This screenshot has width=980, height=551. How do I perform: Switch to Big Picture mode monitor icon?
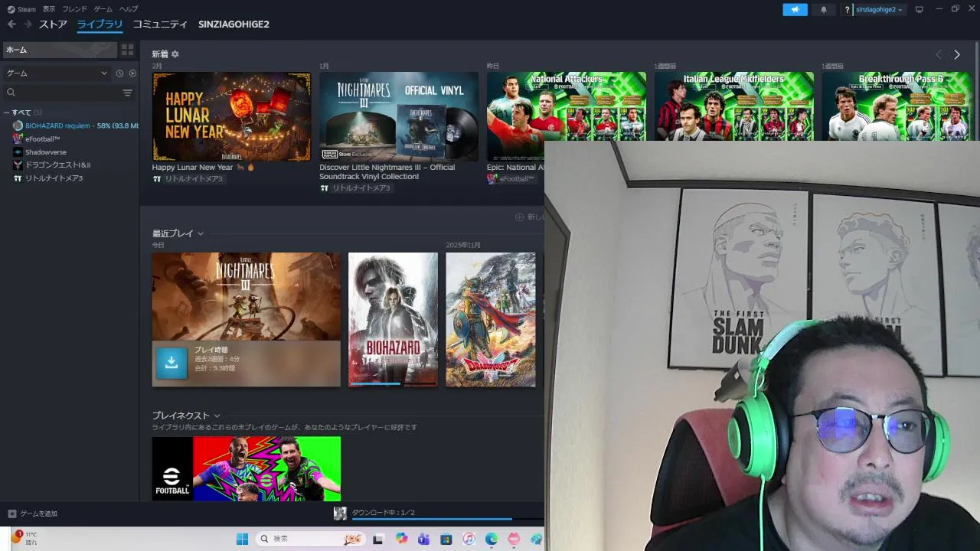[x=920, y=9]
